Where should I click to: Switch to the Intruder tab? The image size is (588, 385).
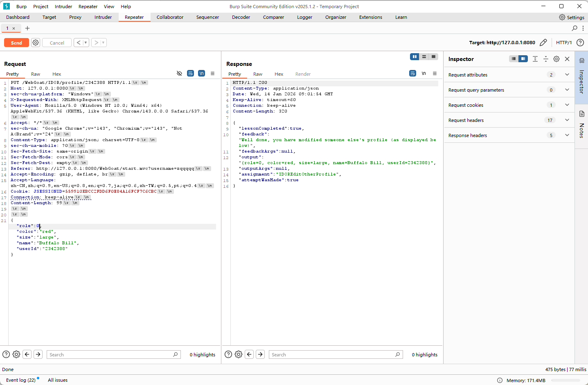click(103, 17)
